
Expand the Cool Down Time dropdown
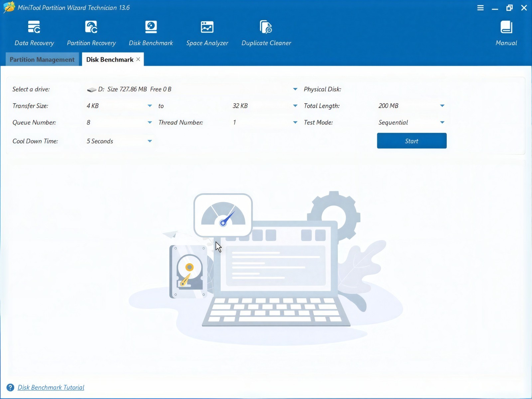click(150, 141)
